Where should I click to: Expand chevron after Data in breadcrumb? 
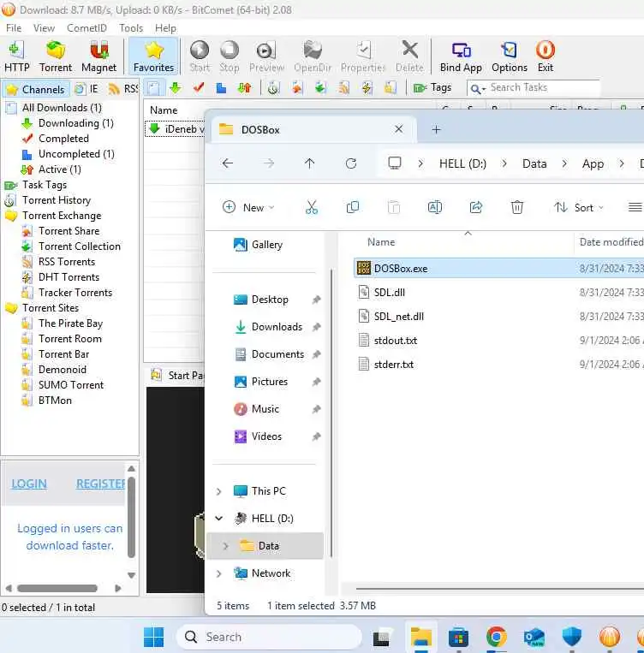tap(564, 163)
